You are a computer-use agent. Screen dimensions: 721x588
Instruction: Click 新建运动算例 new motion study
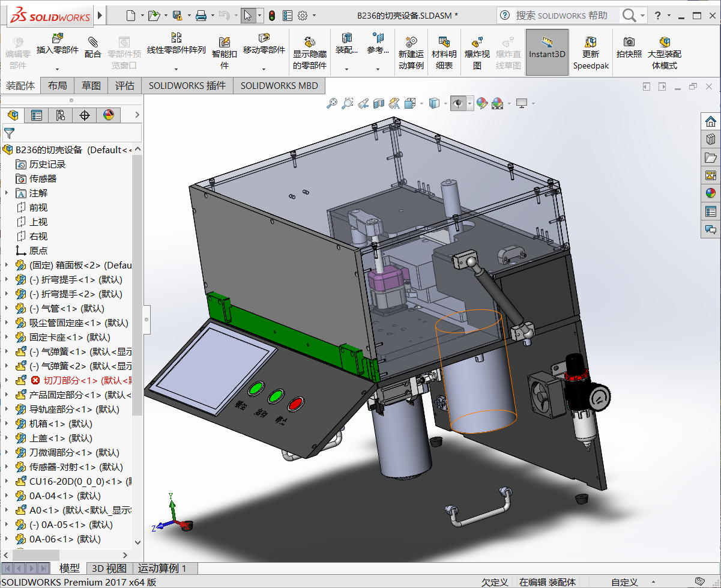tap(411, 53)
